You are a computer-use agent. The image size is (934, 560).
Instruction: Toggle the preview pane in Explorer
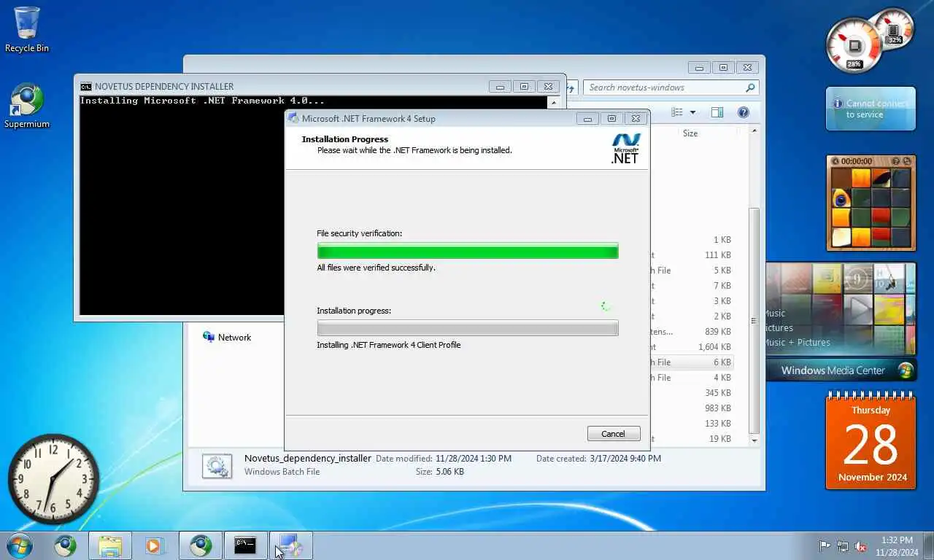pos(717,112)
